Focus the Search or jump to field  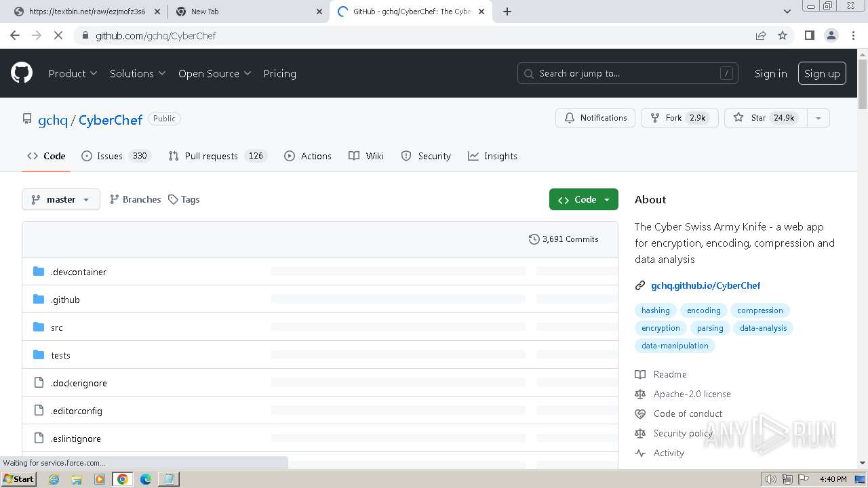(629, 73)
